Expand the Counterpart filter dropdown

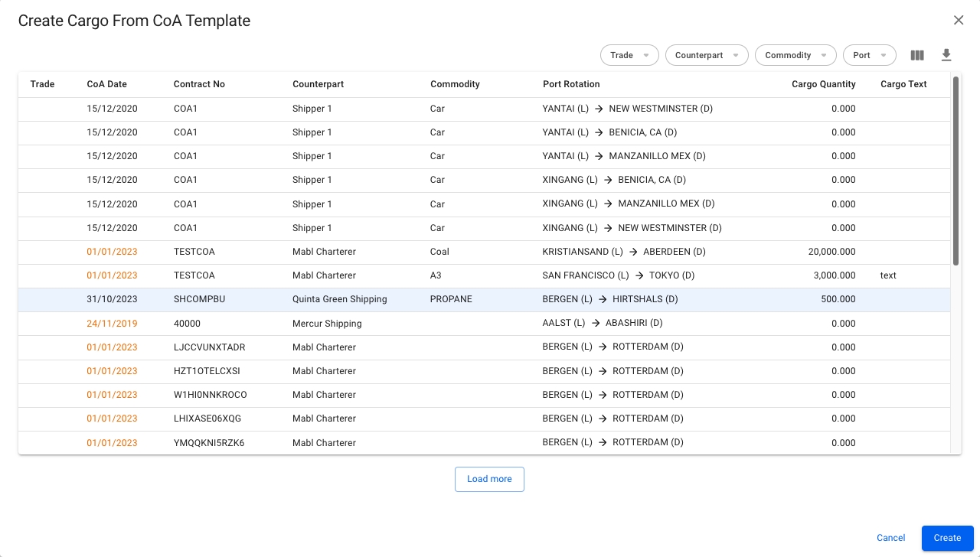(x=706, y=55)
